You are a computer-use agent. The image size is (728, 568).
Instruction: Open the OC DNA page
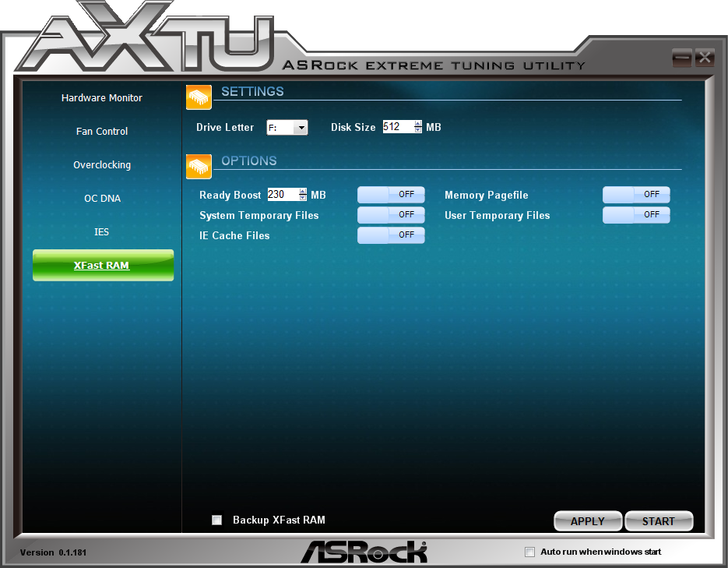point(101,198)
